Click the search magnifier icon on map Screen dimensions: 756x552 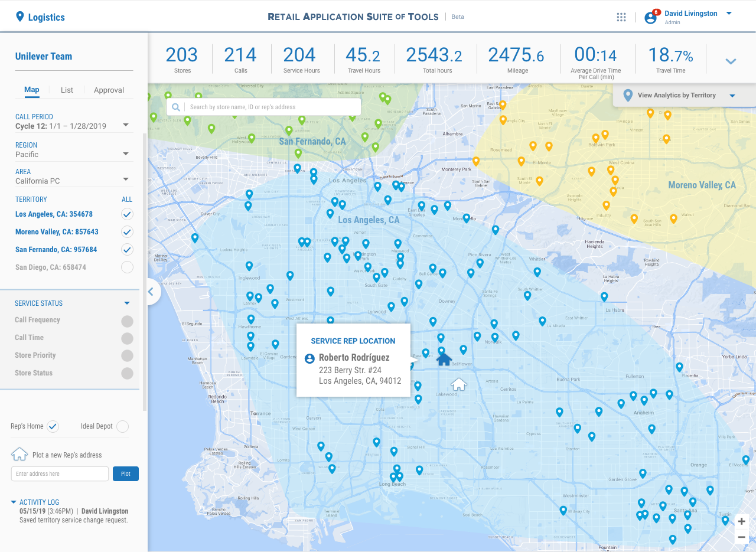(x=176, y=107)
